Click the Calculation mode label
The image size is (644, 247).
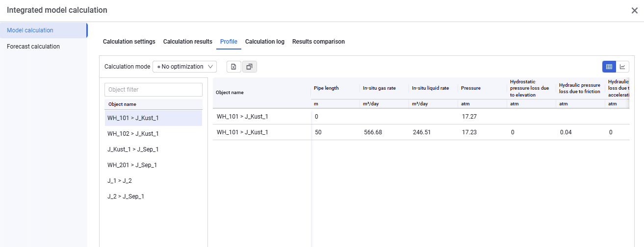click(x=128, y=67)
